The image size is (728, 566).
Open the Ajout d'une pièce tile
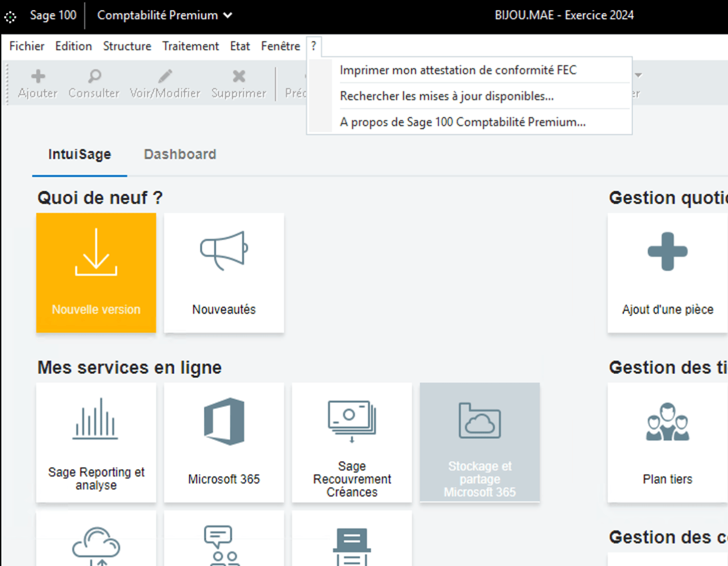click(668, 273)
